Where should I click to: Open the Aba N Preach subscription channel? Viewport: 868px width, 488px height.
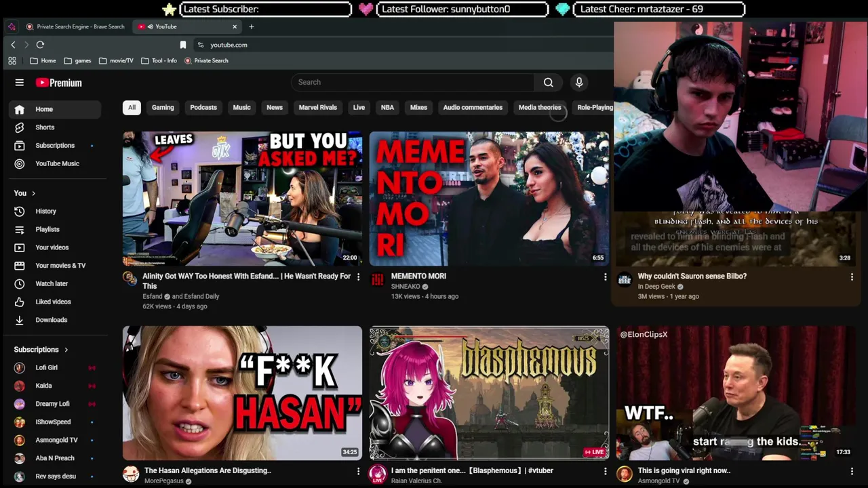click(x=54, y=459)
